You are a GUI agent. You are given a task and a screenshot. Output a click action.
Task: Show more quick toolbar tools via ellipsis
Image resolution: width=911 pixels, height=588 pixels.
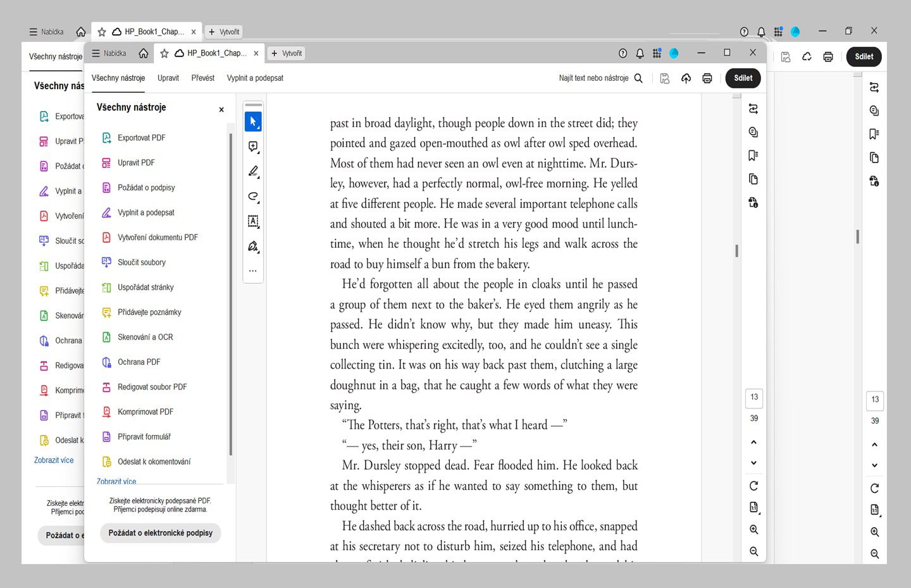pyautogui.click(x=253, y=271)
